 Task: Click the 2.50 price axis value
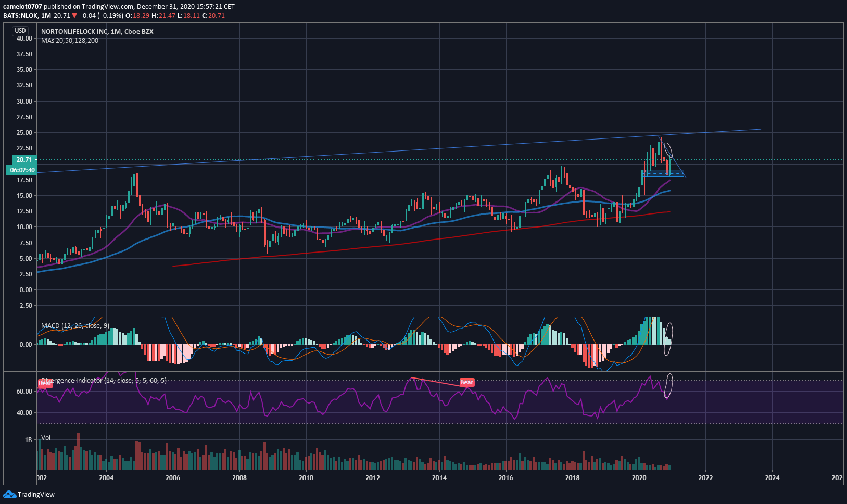[26, 274]
